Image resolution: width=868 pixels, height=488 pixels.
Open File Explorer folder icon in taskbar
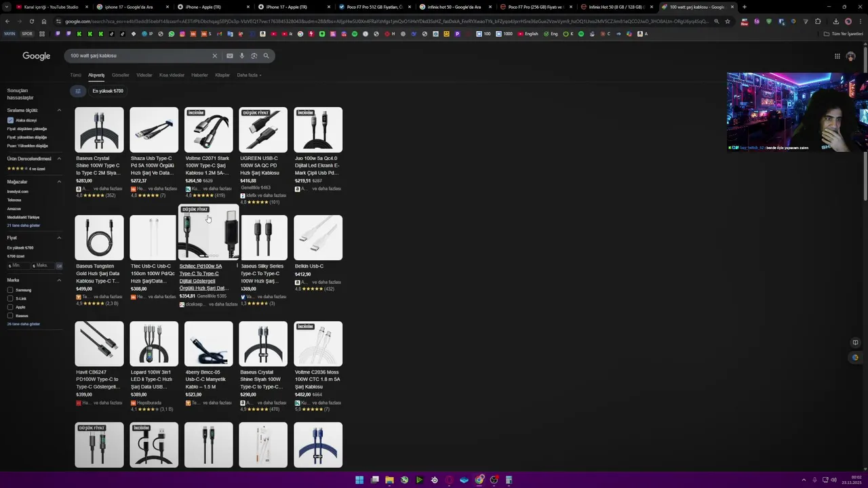click(389, 480)
